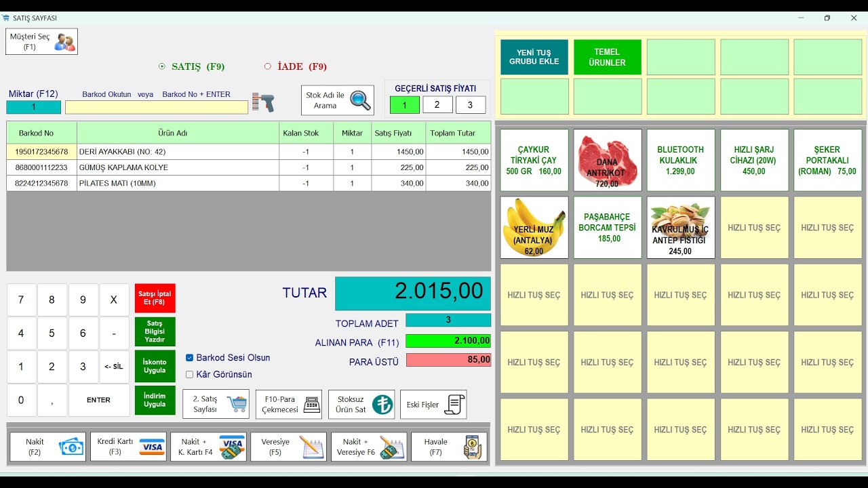Screen dimensions: 868x488
Task: Add DANA ANTRİKOT meat product tile
Action: (608, 160)
